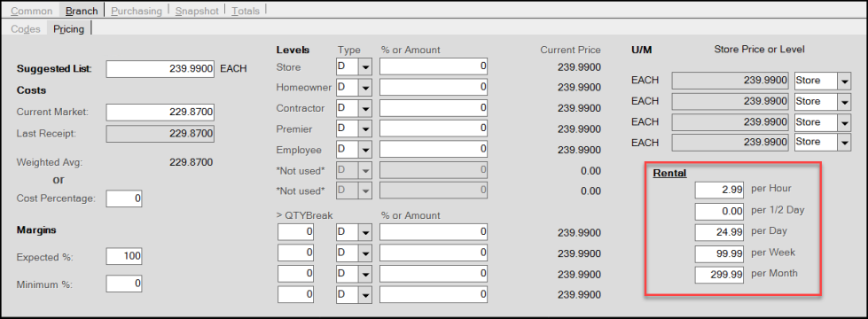
Task: Click the Store Price or Level heading
Action: 760,50
